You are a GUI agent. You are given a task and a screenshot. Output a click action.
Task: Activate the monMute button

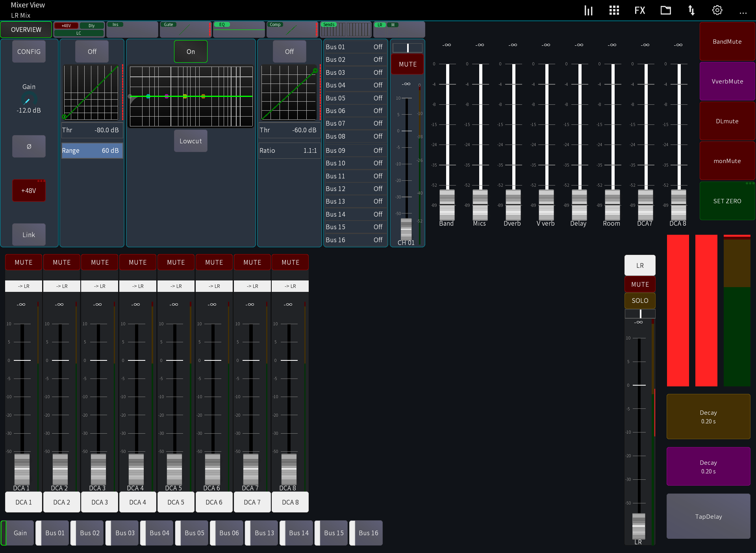[x=727, y=161]
